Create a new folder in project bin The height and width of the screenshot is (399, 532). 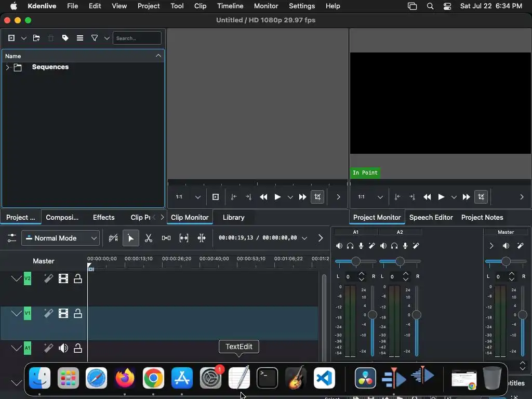[x=36, y=38]
